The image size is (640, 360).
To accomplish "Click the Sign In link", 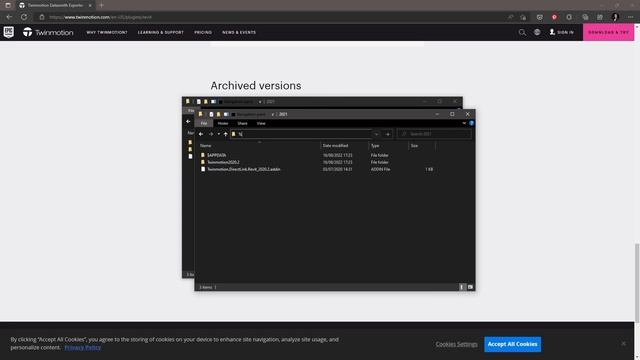I will coord(562,32).
